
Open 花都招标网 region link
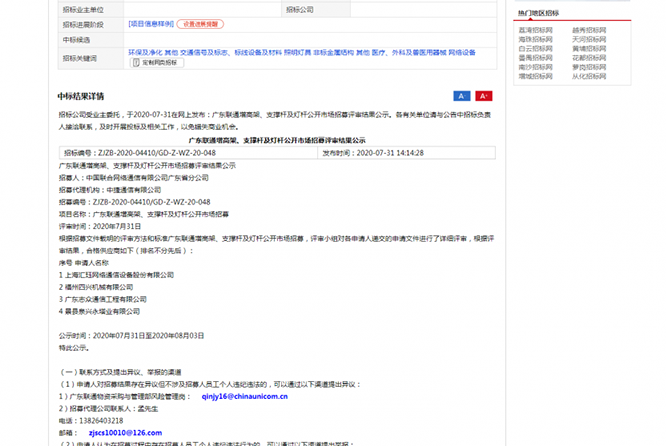coord(589,58)
